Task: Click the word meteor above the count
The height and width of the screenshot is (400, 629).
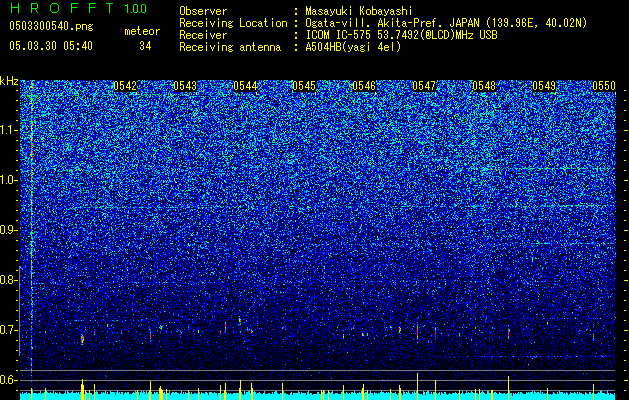Action: pyautogui.click(x=142, y=31)
